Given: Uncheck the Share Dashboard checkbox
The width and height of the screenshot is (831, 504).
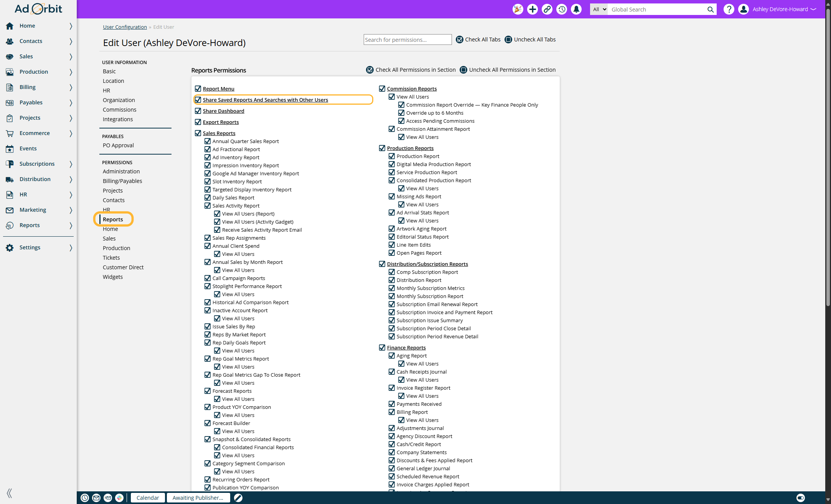Looking at the screenshot, I should pos(198,111).
